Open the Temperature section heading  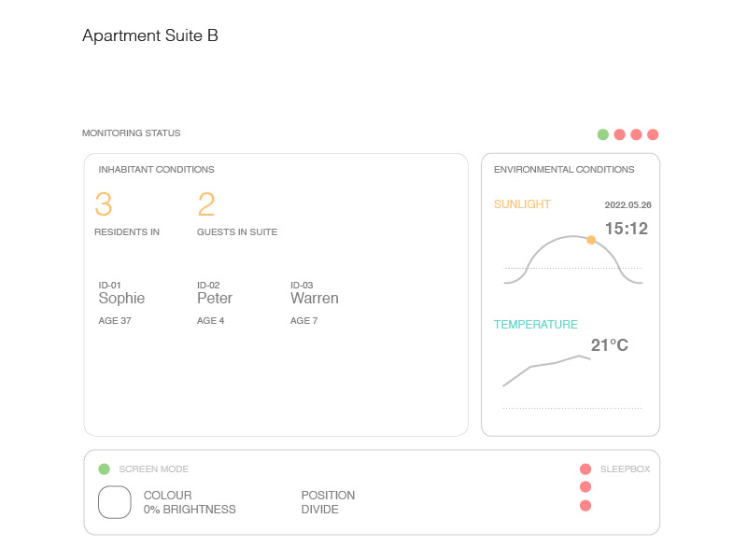click(535, 325)
